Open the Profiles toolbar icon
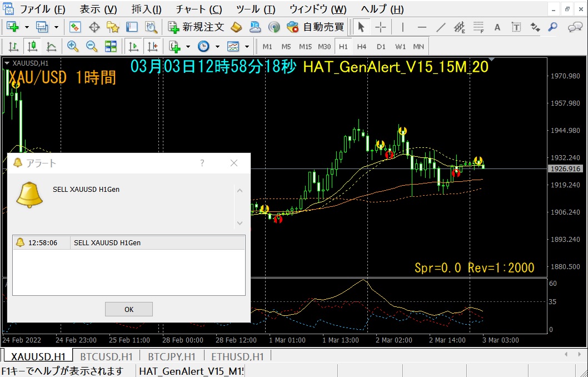The width and height of the screenshot is (588, 377). point(42,27)
